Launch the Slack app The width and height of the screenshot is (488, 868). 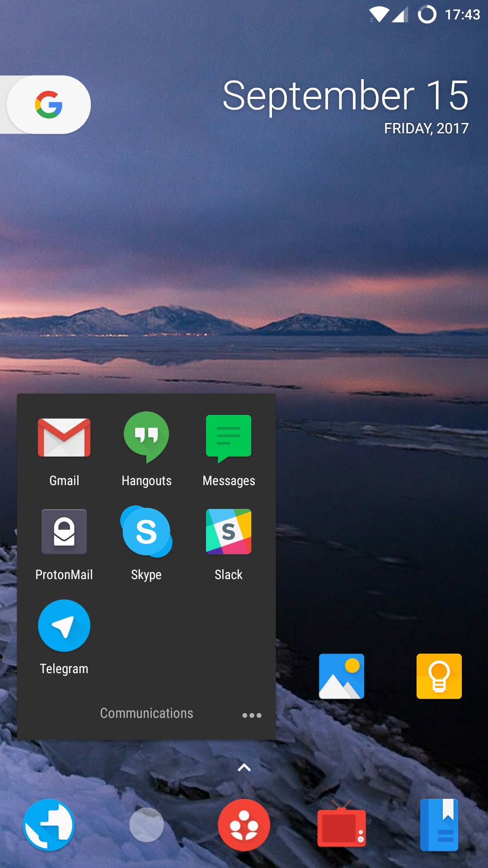pos(229,532)
